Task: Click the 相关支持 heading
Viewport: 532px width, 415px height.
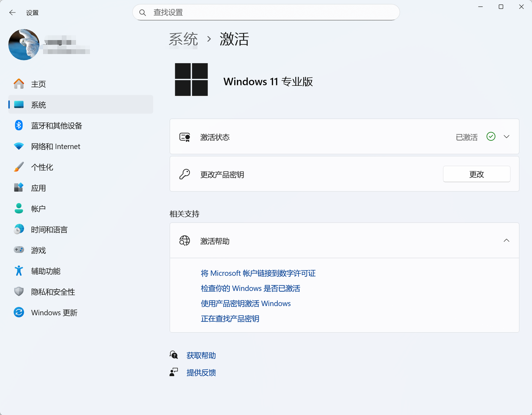Action: (184, 214)
